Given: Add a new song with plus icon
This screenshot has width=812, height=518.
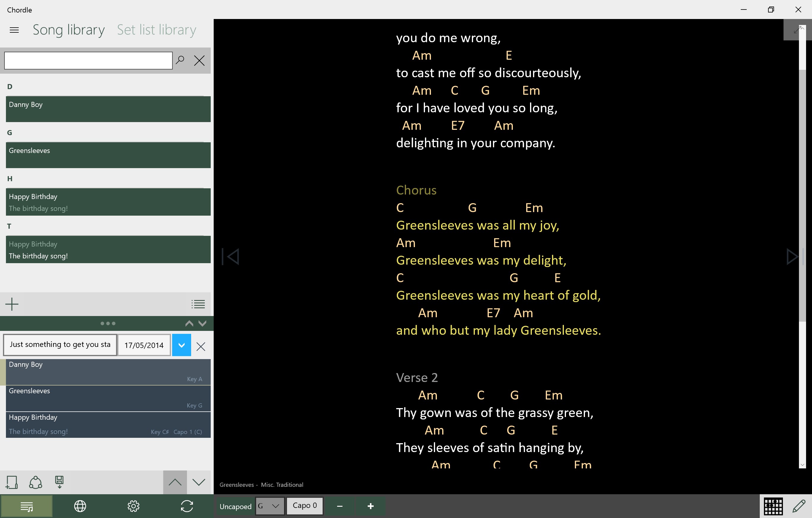Looking at the screenshot, I should point(12,304).
